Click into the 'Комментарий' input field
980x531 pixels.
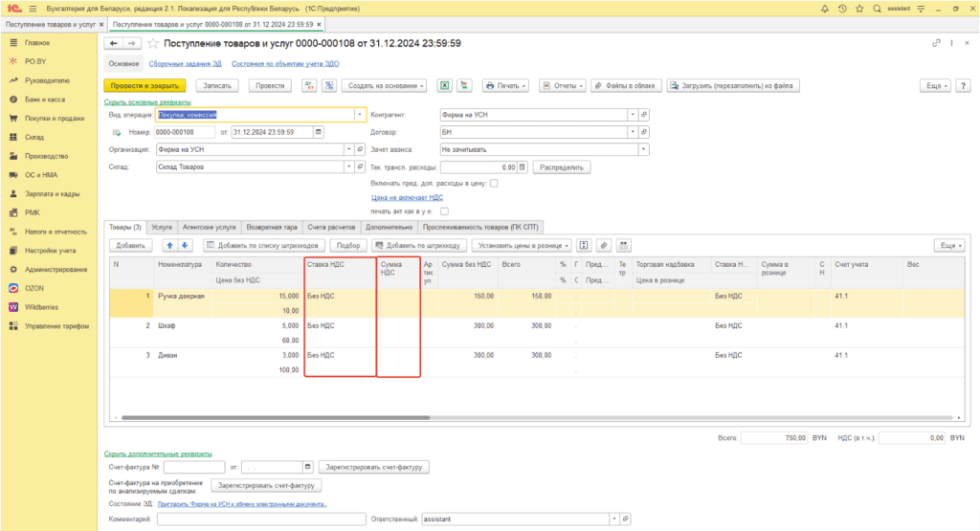click(x=260, y=519)
